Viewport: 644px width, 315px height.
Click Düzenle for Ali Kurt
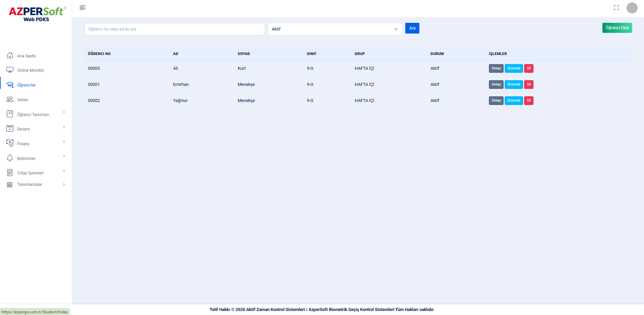point(513,68)
